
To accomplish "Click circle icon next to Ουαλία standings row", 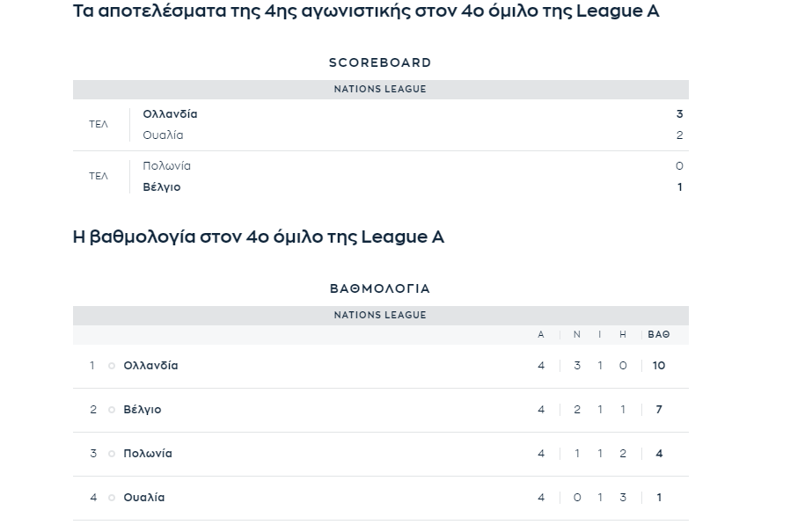I will [x=112, y=498].
